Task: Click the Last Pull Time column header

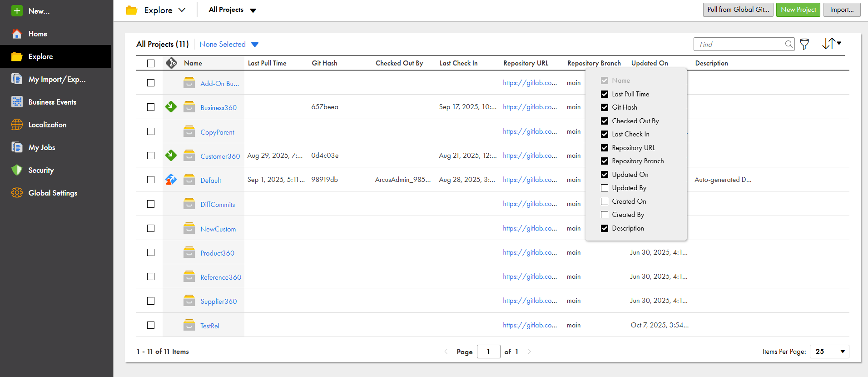Action: (x=267, y=63)
